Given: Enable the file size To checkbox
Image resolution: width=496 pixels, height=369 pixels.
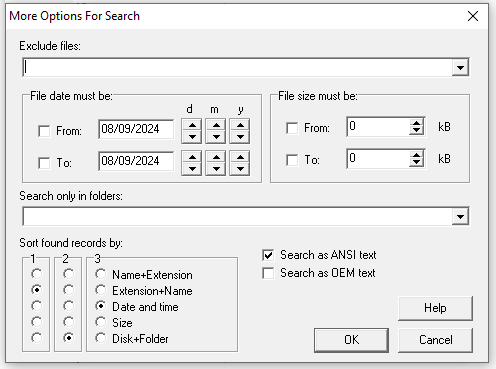Looking at the screenshot, I should [x=292, y=160].
